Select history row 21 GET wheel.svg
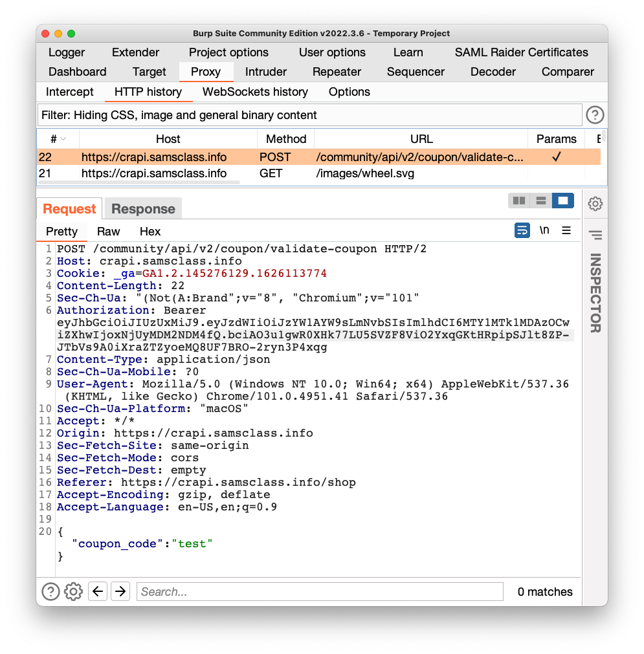This screenshot has width=644, height=654. click(x=319, y=173)
